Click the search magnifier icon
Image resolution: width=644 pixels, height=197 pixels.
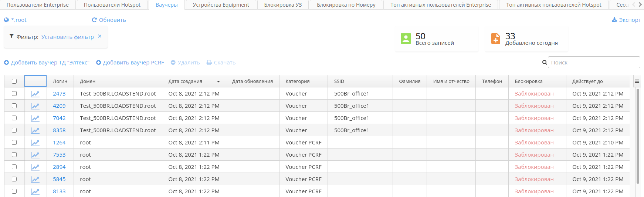[545, 63]
